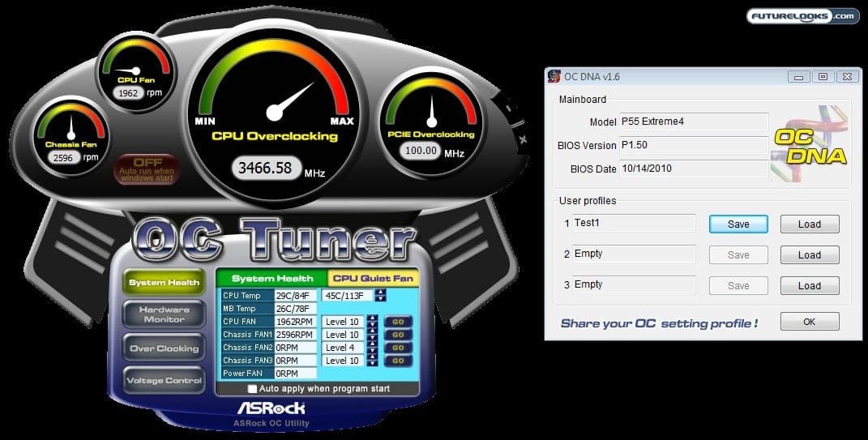
Task: Change the CPU FAN level spinner
Action: click(x=372, y=322)
